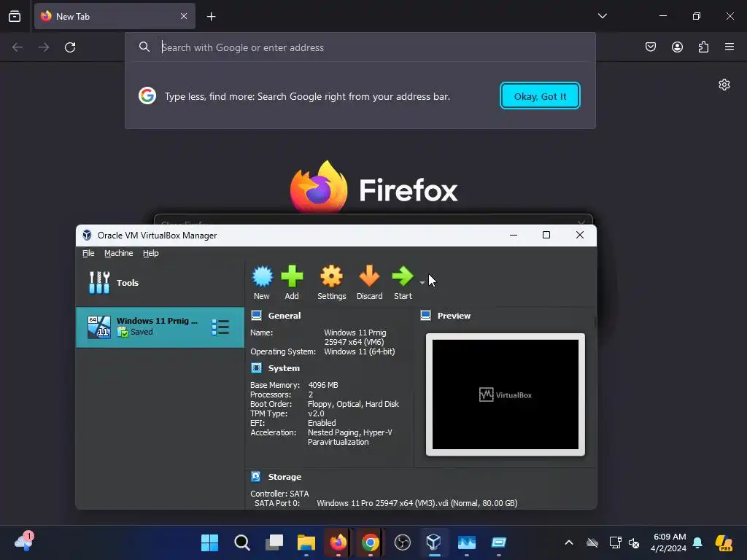The width and height of the screenshot is (747, 560).
Task: Open the Help menu in VirtualBox
Action: [x=150, y=253]
